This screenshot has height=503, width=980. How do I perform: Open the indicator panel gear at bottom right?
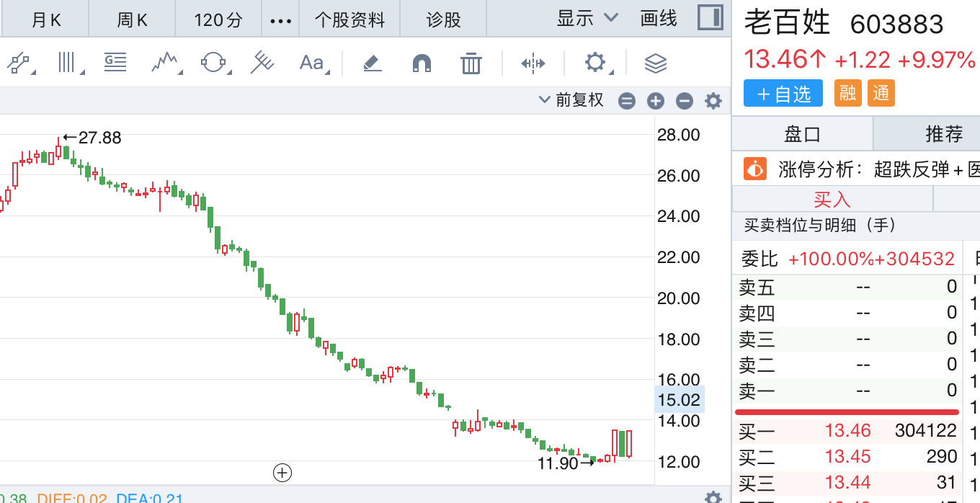[713, 497]
